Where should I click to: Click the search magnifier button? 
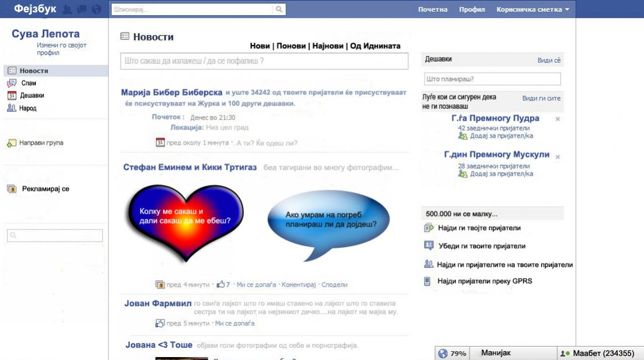[279, 9]
